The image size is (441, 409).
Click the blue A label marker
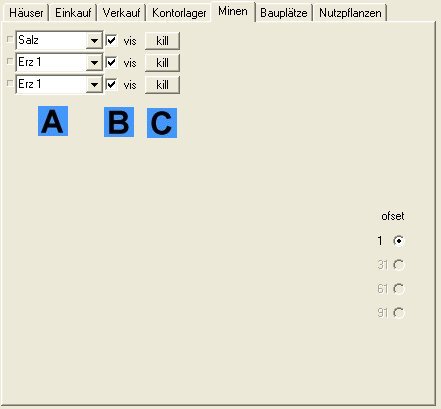click(x=53, y=121)
